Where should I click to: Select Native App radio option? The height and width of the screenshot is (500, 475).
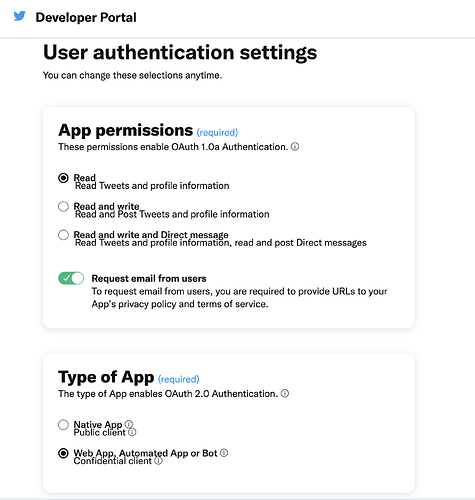click(63, 425)
